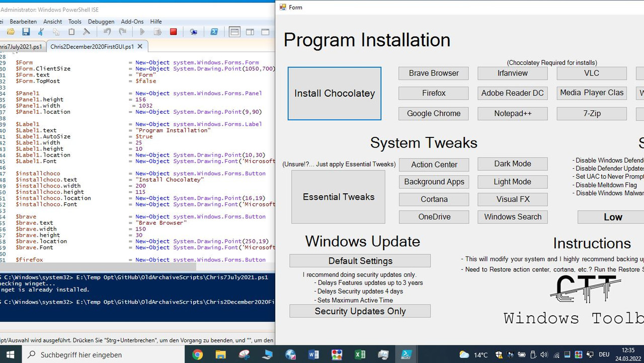This screenshot has width=644, height=363.
Task: Click the $installchoco.text line in the script
Action: (110, 180)
